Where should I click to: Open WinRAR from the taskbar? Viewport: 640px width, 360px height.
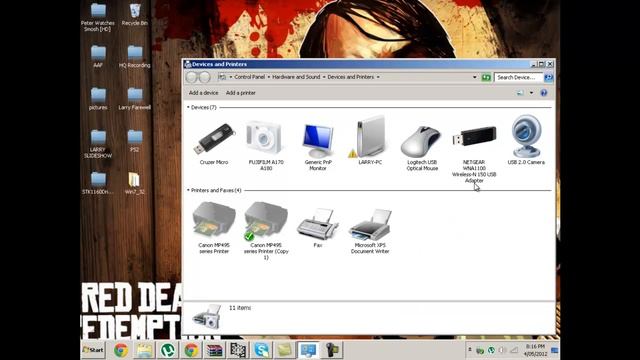[214, 350]
